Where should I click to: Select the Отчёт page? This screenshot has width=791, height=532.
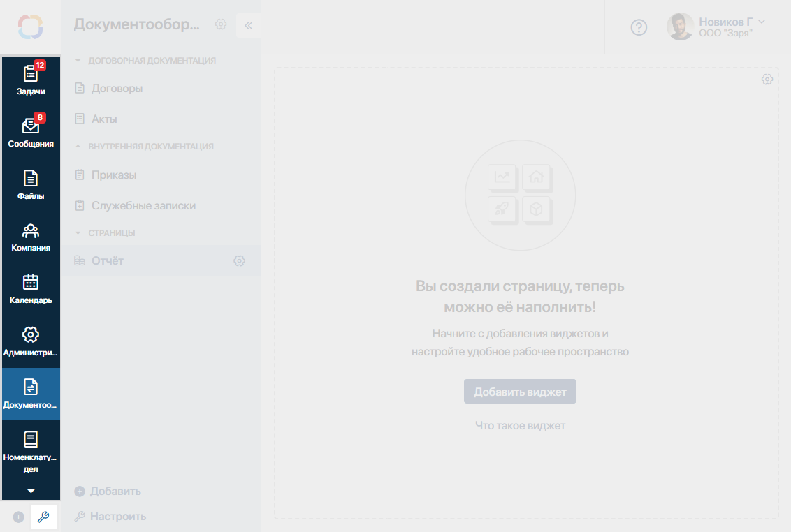pyautogui.click(x=161, y=260)
